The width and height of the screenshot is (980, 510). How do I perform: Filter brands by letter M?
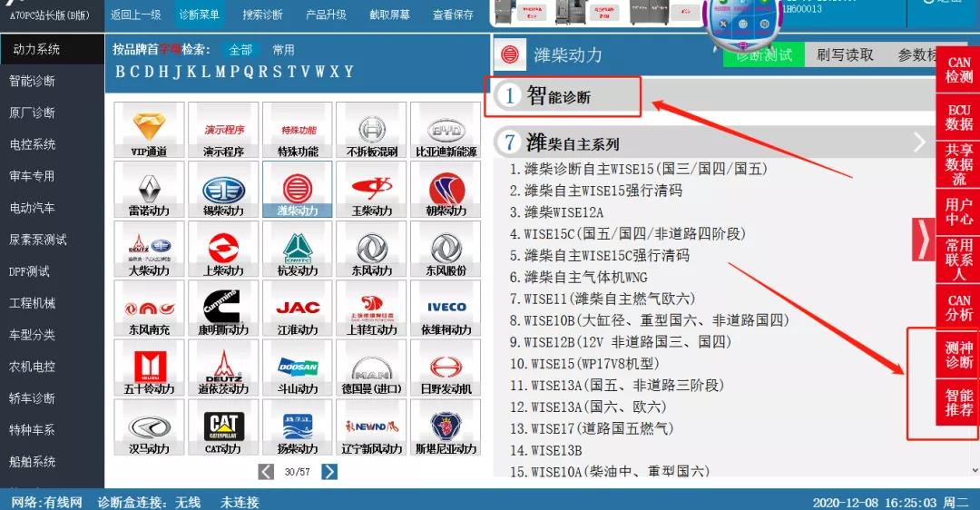point(220,72)
